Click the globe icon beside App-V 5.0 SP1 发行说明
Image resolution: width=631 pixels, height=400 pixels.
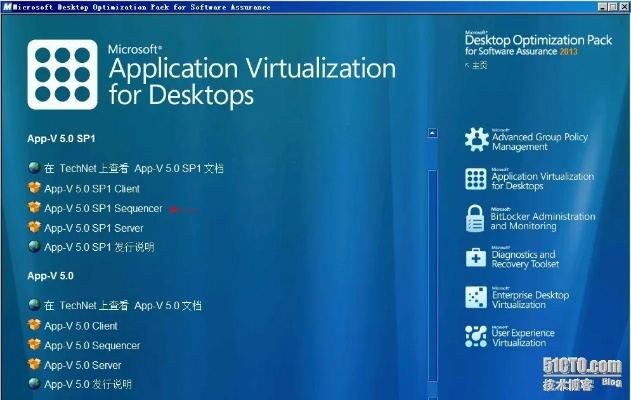[x=34, y=246]
